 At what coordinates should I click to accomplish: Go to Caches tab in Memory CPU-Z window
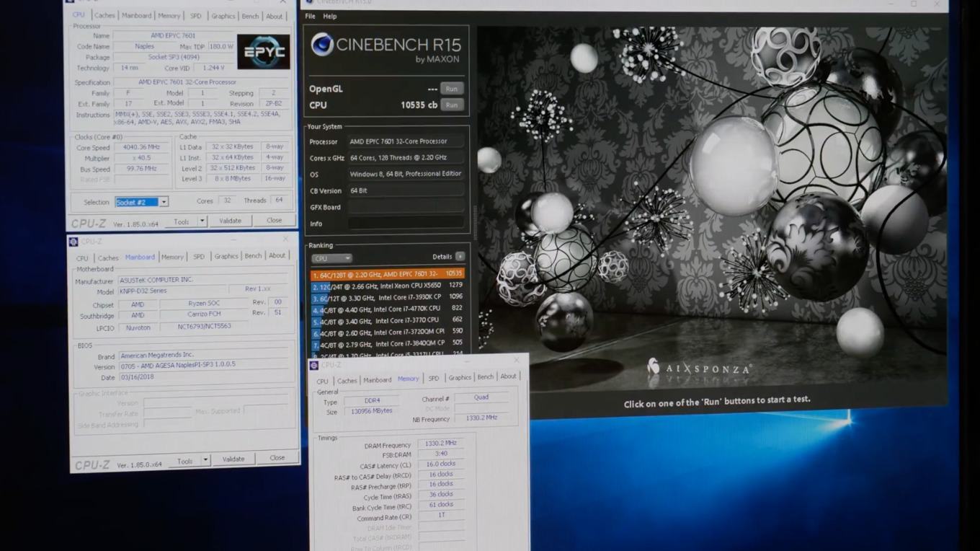347,380
